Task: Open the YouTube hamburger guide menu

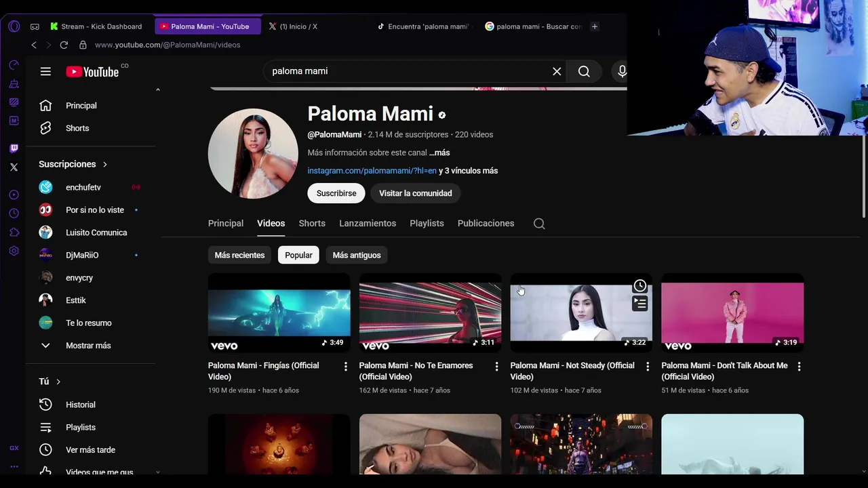Action: tap(45, 71)
